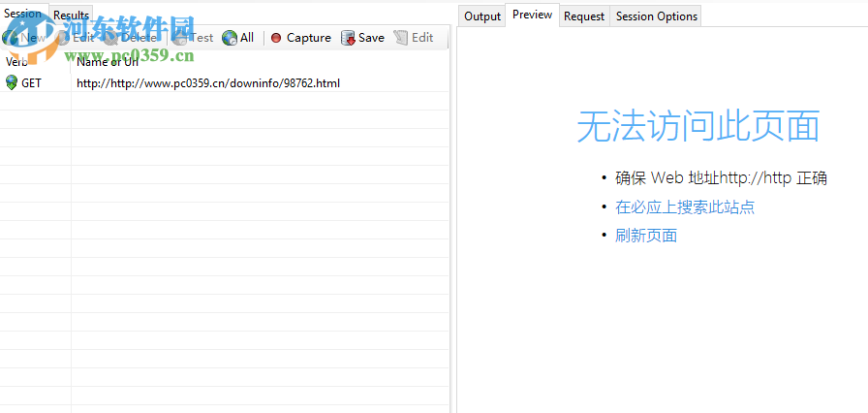Viewport: 868px width, 413px height.
Task: Open the Output tab
Action: tap(482, 16)
